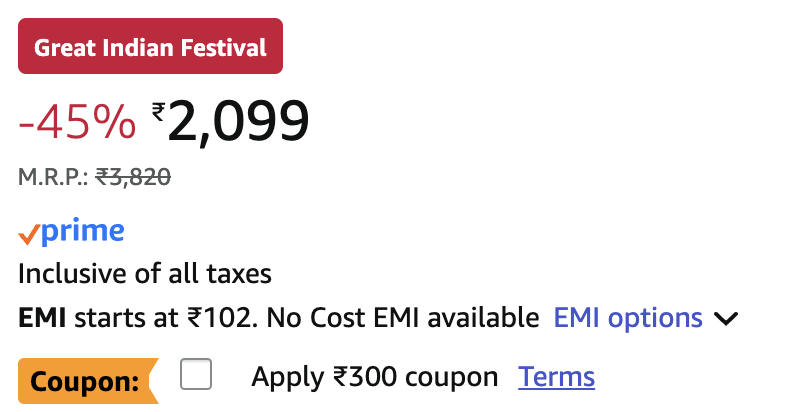The height and width of the screenshot is (412, 796).
Task: Open coupon Terms link
Action: (x=556, y=377)
